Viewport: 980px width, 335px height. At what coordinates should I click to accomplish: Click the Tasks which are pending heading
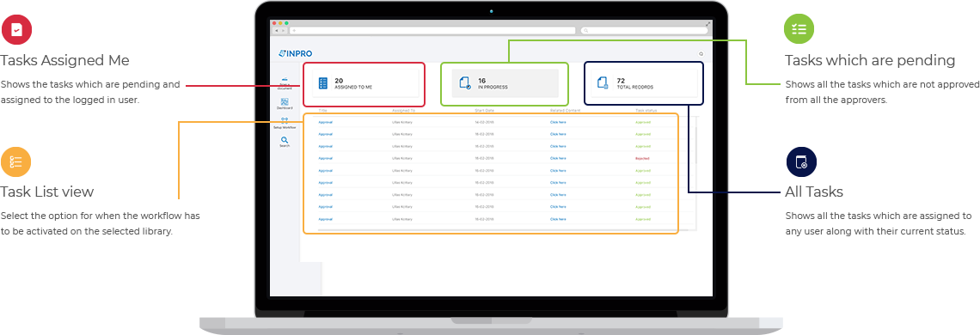[x=870, y=61]
